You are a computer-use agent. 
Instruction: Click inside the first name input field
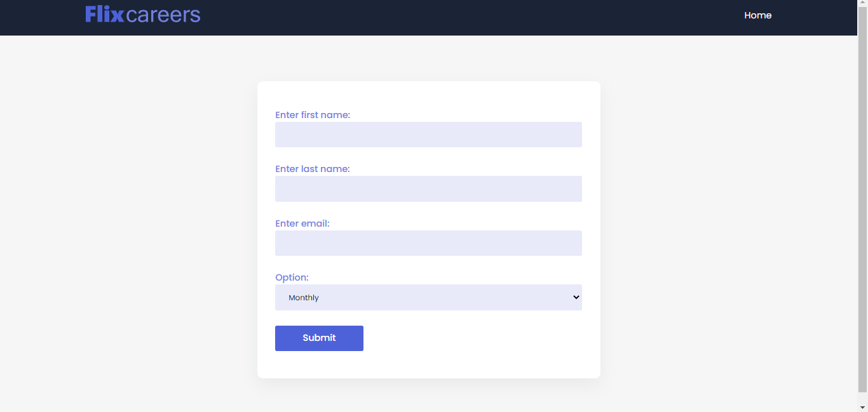tap(428, 135)
